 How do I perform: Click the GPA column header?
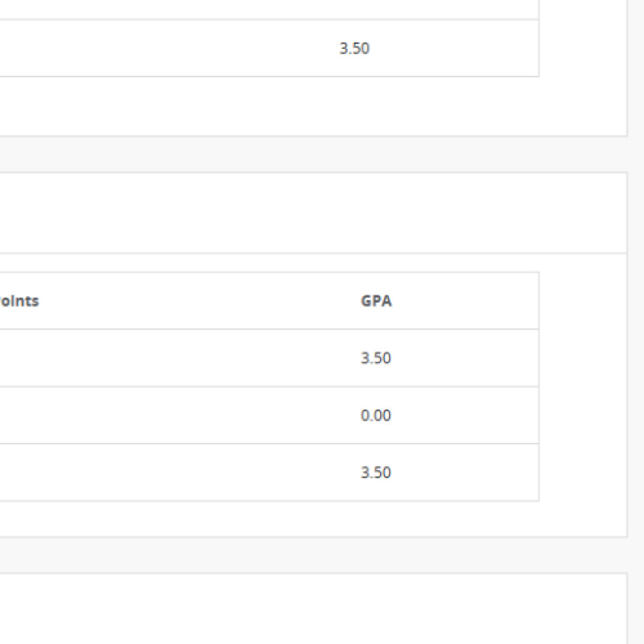[376, 301]
